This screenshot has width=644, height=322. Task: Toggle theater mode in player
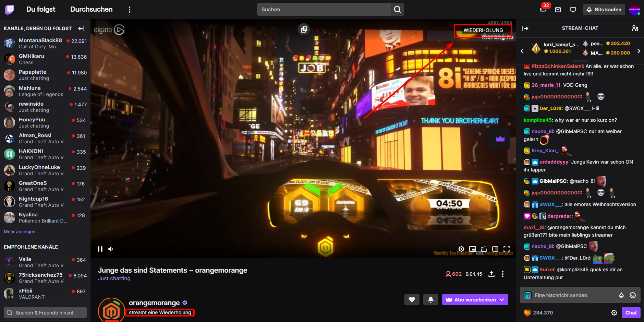pyautogui.click(x=495, y=249)
